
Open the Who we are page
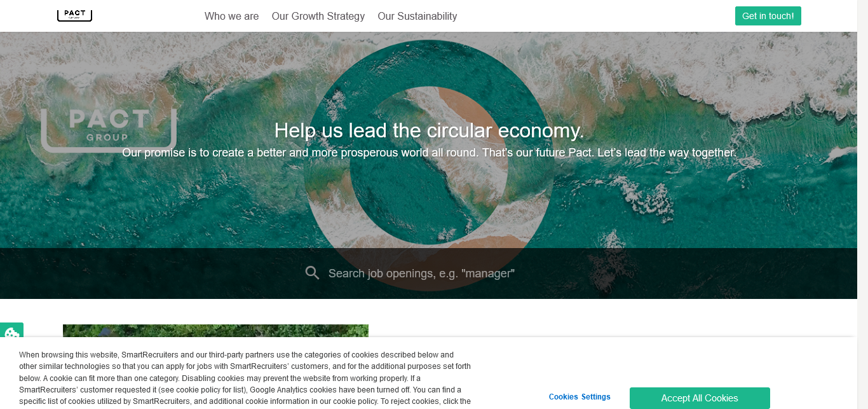[231, 17]
